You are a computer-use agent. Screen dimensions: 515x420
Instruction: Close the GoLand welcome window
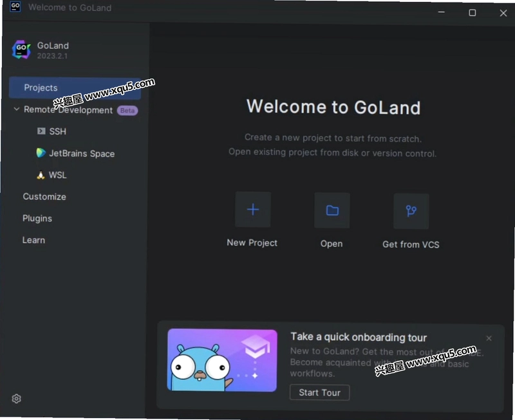click(503, 13)
